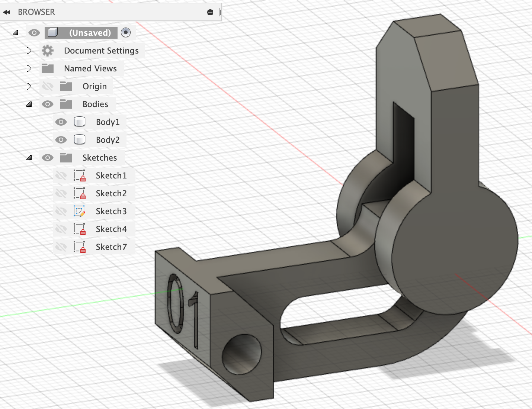Click the Sketch7 locked sketch icon
Image resolution: width=532 pixels, height=409 pixels.
tap(80, 247)
